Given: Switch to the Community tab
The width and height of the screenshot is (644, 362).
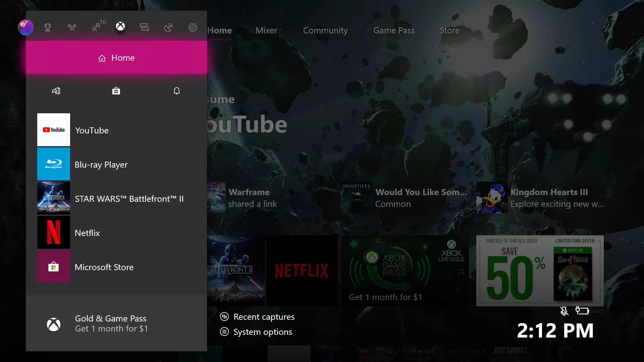Looking at the screenshot, I should [x=325, y=31].
